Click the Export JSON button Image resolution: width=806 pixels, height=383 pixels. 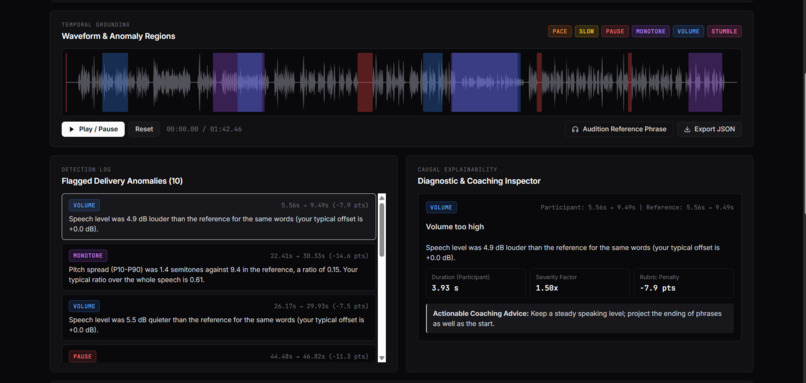[709, 129]
